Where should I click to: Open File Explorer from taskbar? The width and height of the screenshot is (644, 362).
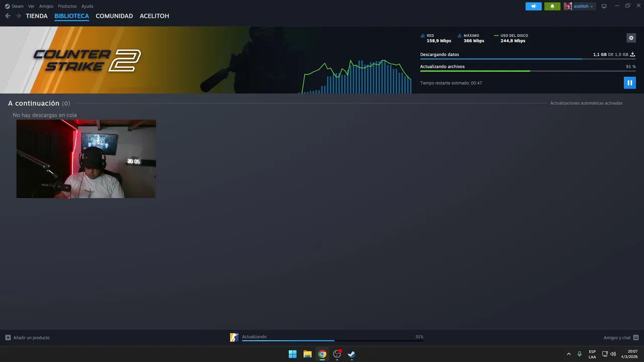coord(307,354)
